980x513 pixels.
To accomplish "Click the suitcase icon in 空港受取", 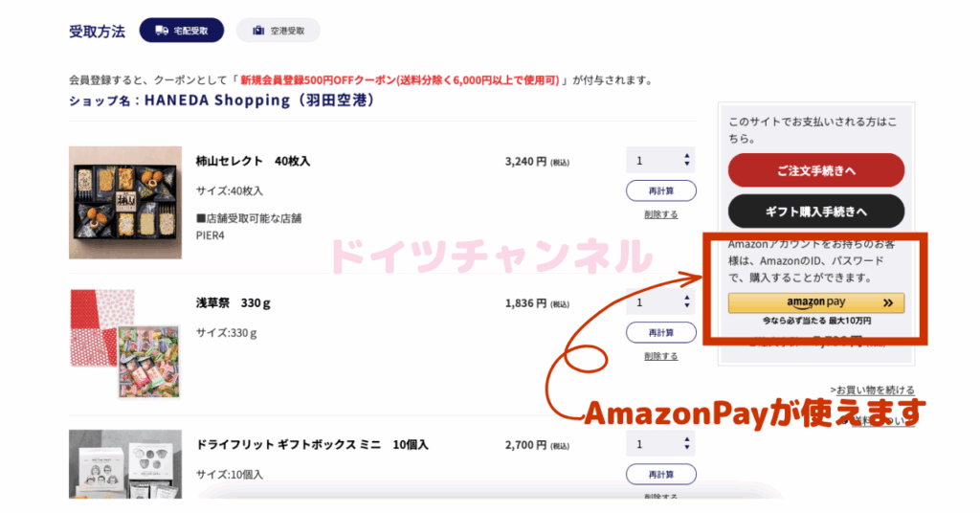I will (x=258, y=30).
